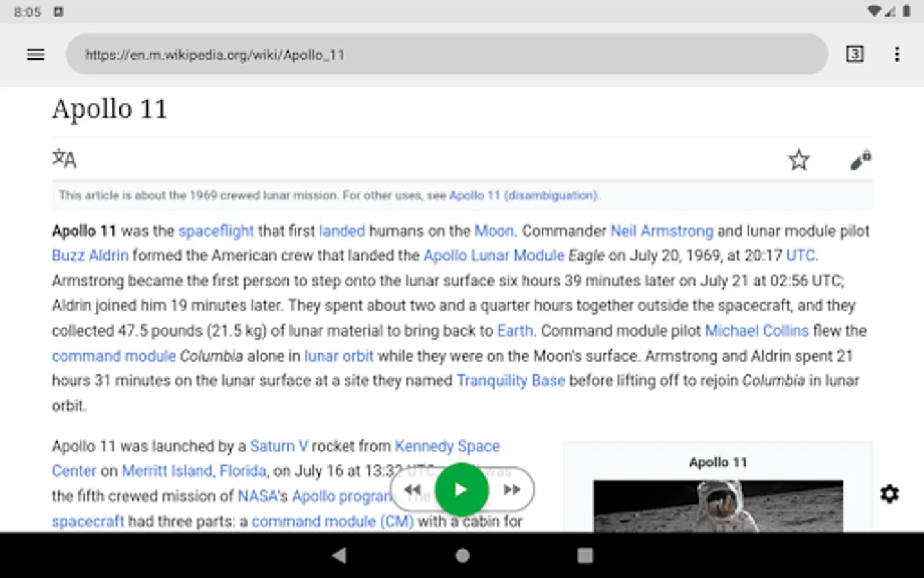
Task: Select the Apollo 11 page heading
Action: click(110, 109)
